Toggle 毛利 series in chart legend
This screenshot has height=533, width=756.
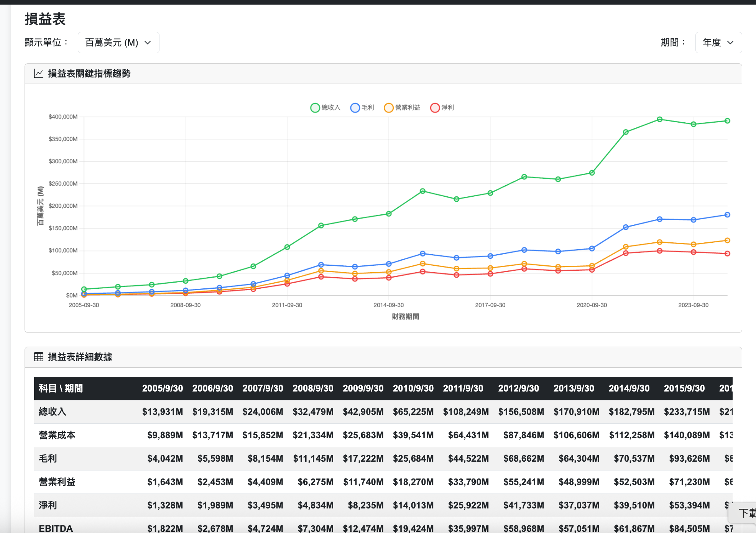[362, 108]
